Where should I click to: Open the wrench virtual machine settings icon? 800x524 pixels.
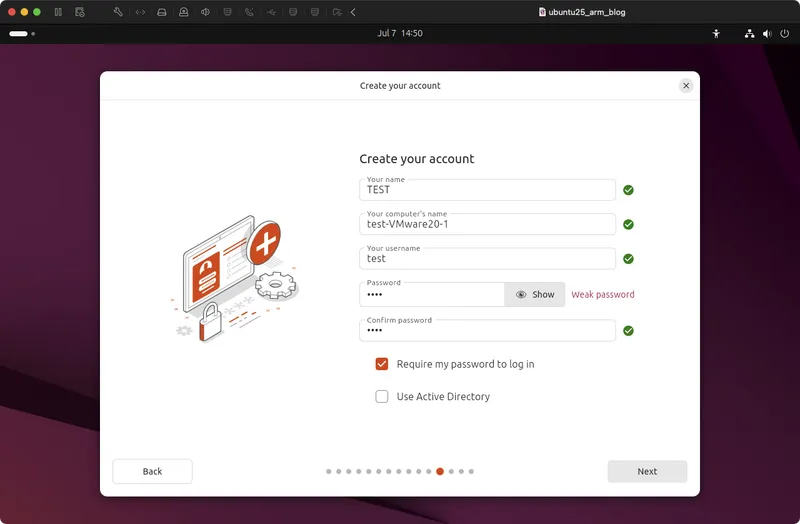coord(118,12)
